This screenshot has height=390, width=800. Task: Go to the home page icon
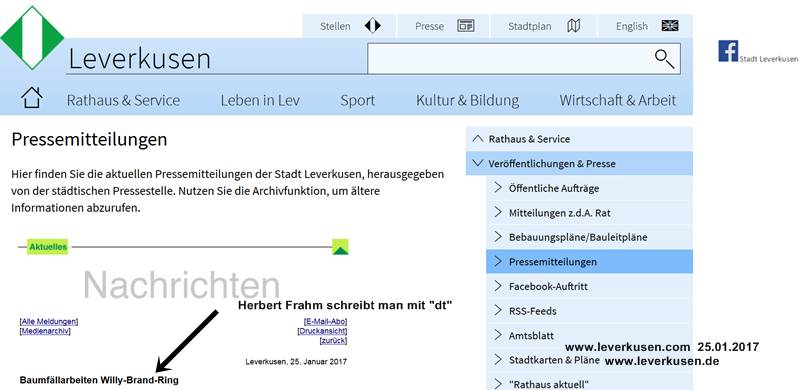[32, 97]
